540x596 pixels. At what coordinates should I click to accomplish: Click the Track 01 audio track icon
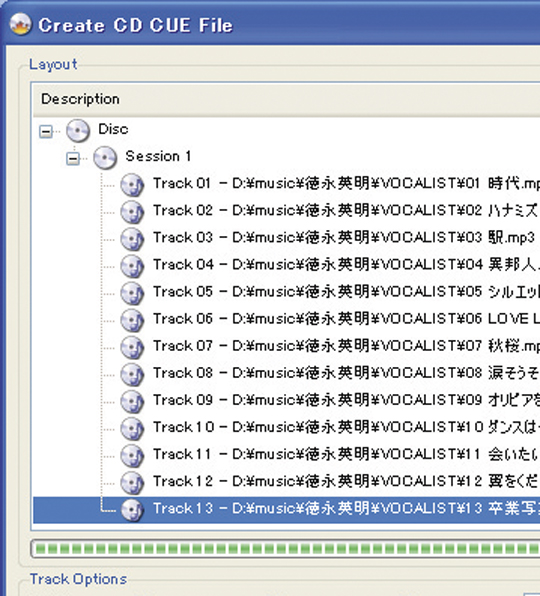[x=132, y=185]
